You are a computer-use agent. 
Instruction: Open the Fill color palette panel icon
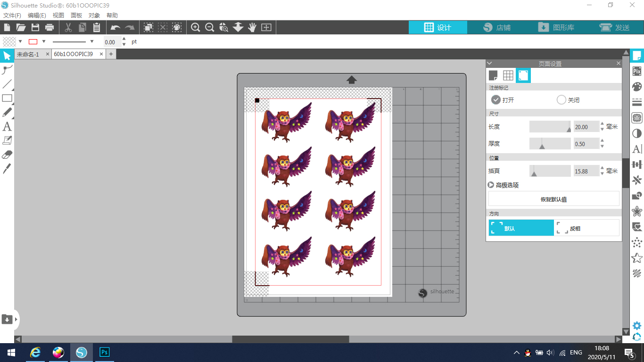tap(637, 87)
